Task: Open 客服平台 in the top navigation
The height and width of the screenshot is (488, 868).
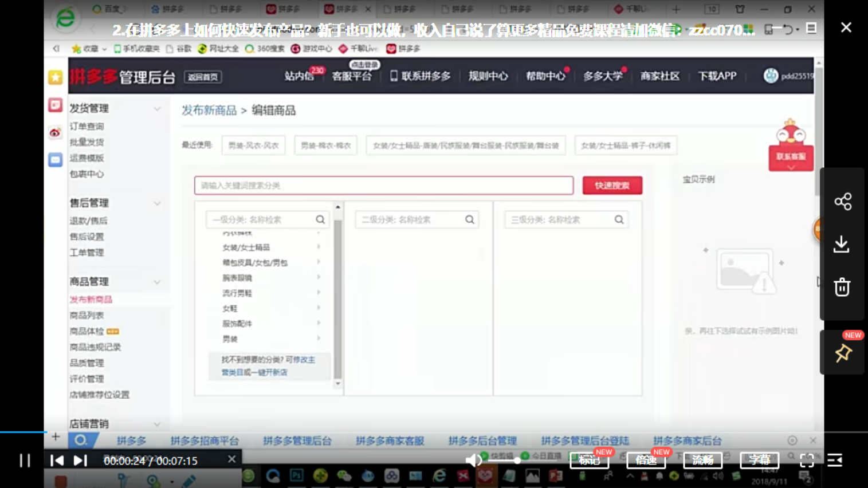Action: 352,76
